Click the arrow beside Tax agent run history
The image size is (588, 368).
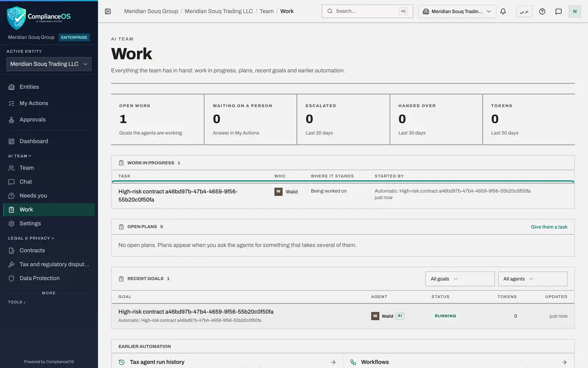333,362
